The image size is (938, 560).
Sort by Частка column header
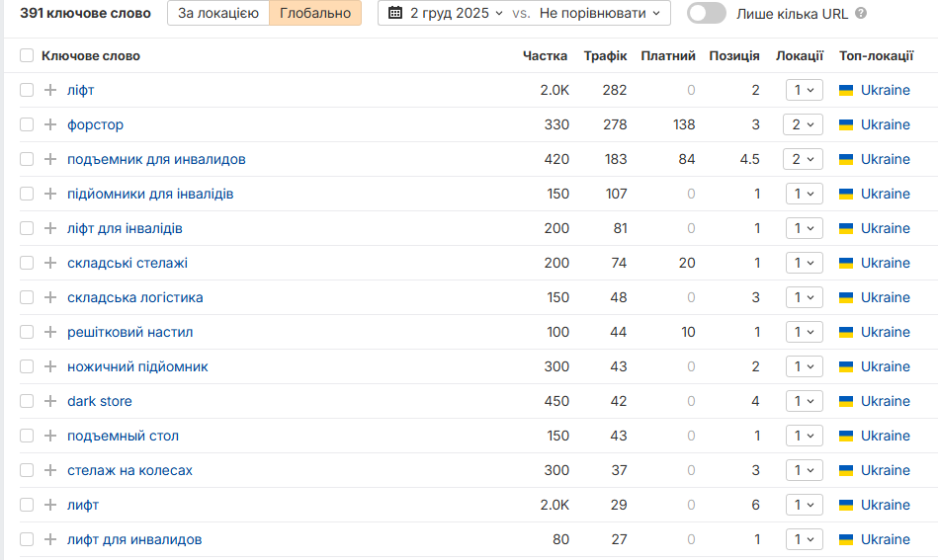click(x=545, y=55)
